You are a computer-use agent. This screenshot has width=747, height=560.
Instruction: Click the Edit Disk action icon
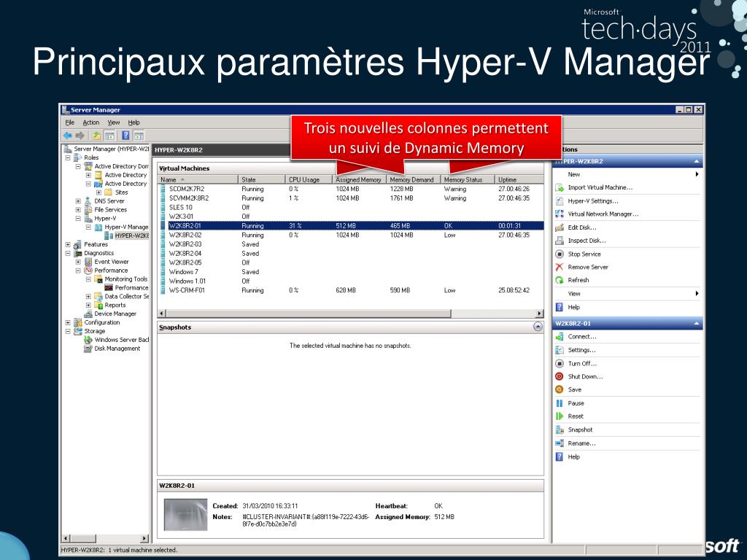[x=560, y=227]
